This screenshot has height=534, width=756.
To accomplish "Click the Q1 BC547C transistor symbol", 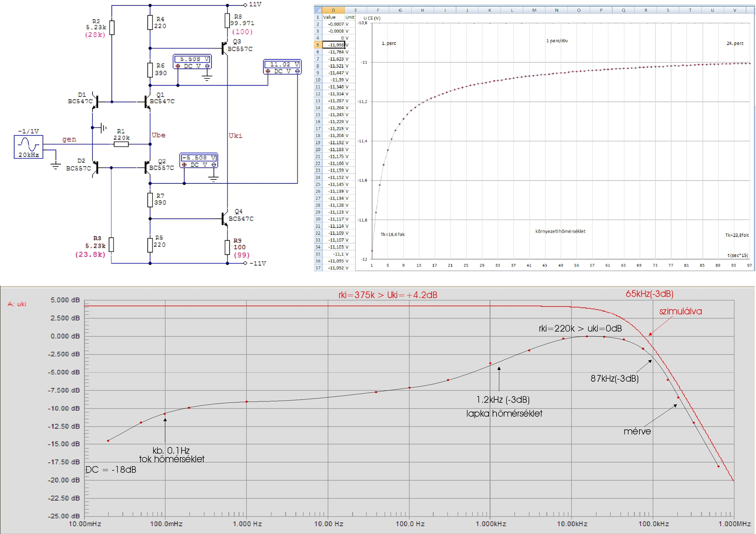I will [147, 102].
